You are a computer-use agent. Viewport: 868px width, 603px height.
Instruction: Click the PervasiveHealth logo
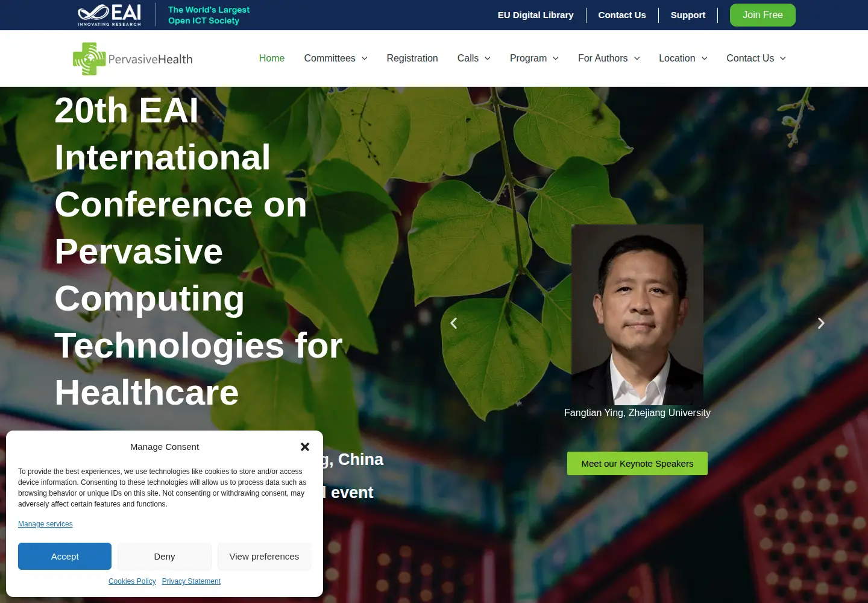pos(133,58)
